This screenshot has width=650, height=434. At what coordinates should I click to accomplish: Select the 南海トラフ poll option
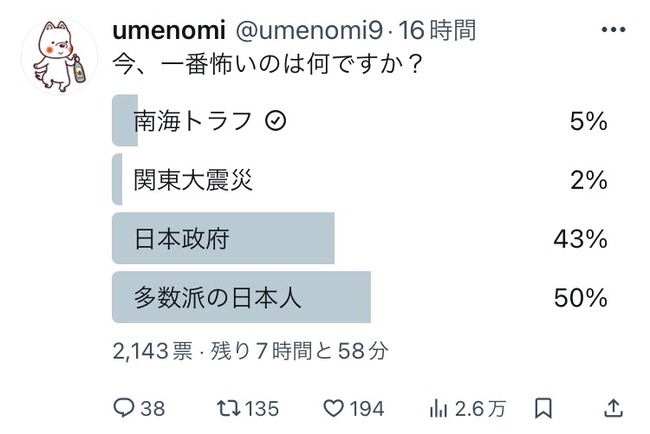point(360,121)
